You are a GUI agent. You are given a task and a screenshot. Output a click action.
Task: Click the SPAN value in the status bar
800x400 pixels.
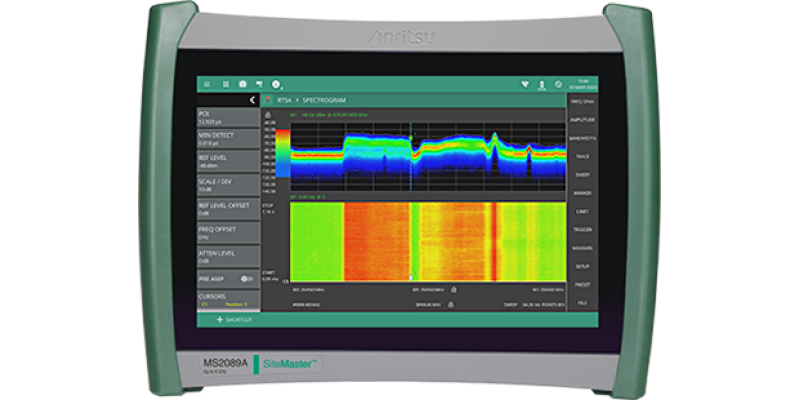[429, 305]
